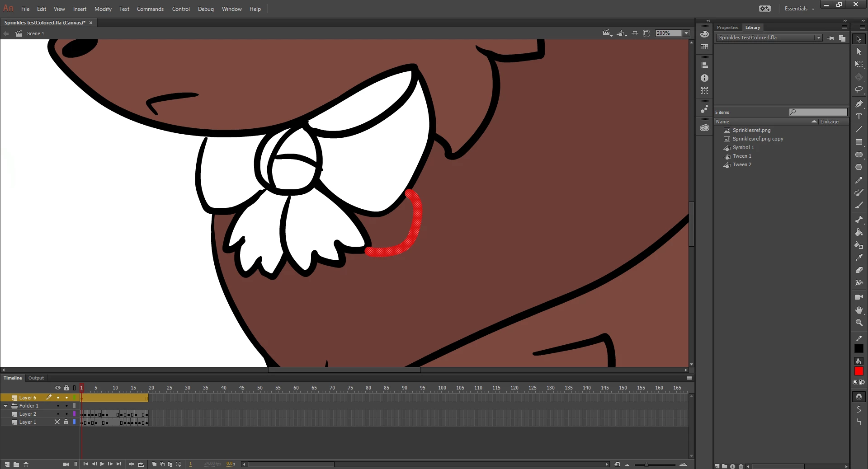
Task: Select the Subselection tool
Action: click(x=859, y=52)
